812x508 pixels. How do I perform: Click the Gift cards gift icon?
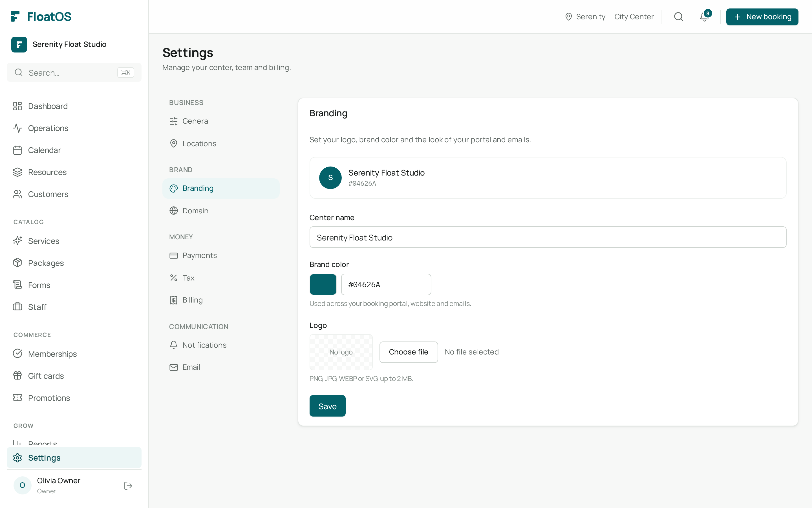tap(17, 376)
